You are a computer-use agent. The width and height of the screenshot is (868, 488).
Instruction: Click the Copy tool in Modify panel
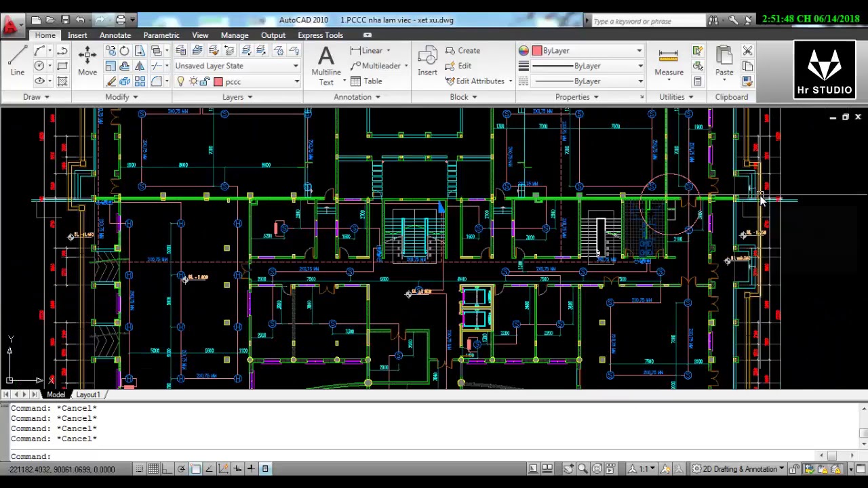[110, 51]
